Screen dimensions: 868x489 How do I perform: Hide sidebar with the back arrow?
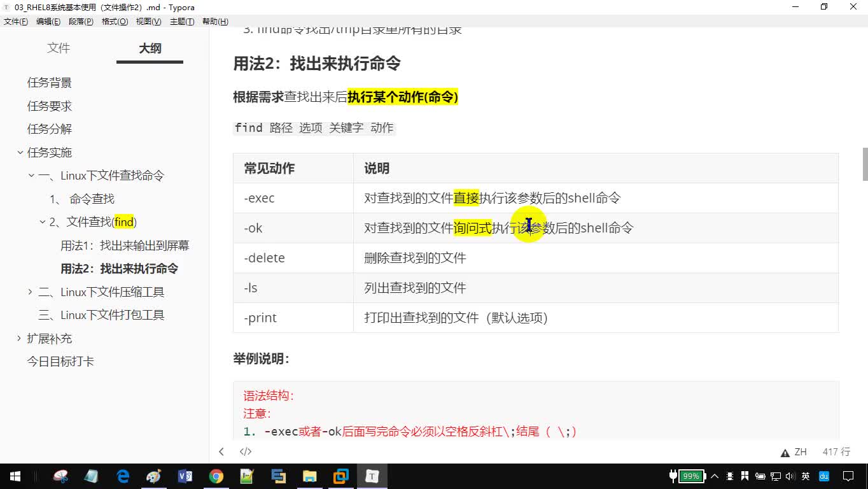221,451
